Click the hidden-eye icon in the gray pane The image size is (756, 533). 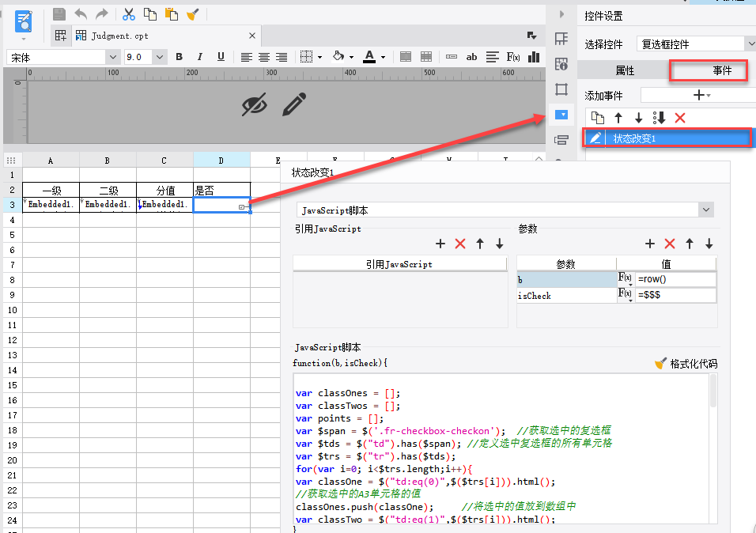(254, 104)
